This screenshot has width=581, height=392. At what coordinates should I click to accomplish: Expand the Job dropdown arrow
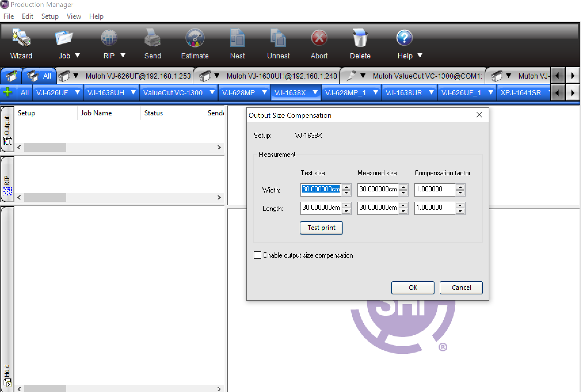pyautogui.click(x=77, y=55)
